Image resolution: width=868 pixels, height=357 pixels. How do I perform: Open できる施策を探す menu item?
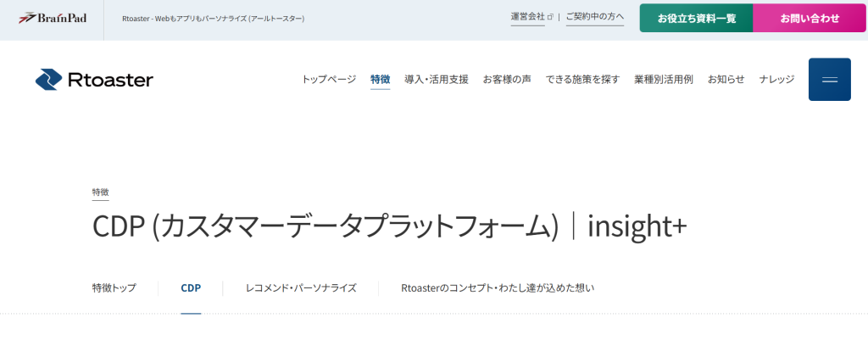[582, 79]
